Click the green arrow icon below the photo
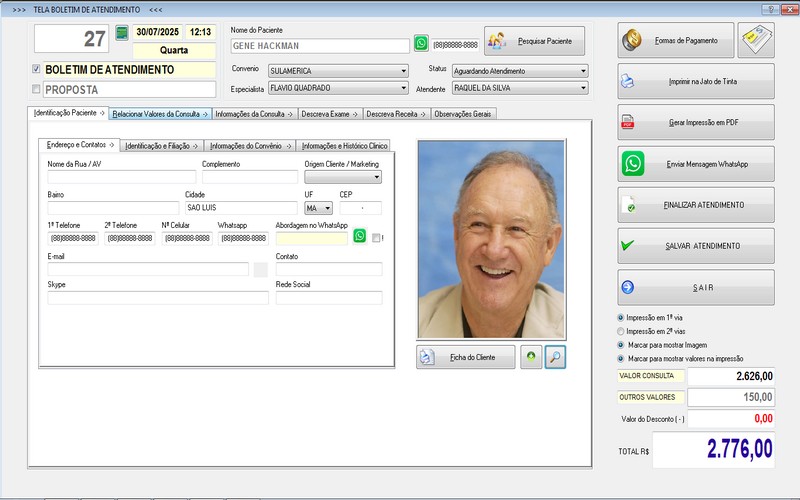 [x=531, y=357]
